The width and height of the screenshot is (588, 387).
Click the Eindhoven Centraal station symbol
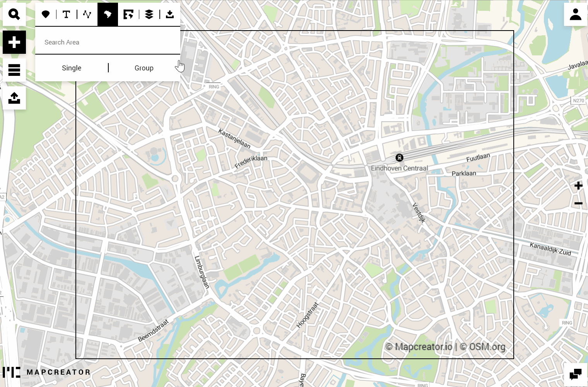(x=399, y=158)
